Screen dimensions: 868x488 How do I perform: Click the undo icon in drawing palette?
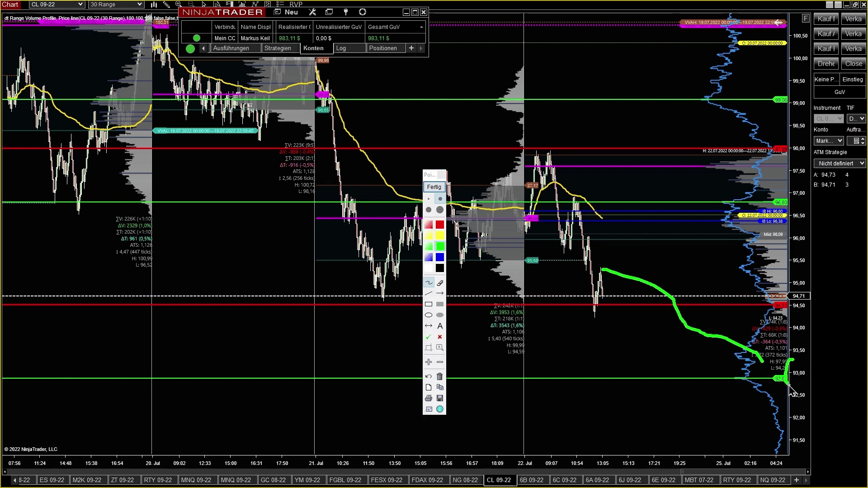pyautogui.click(x=429, y=376)
